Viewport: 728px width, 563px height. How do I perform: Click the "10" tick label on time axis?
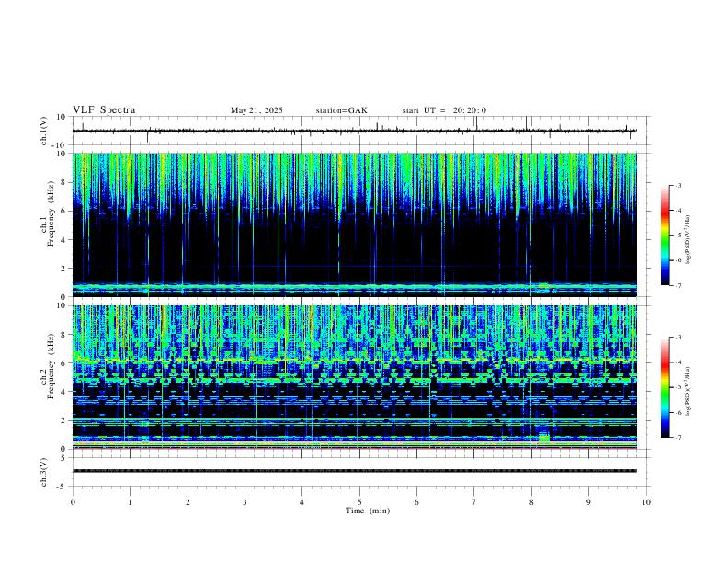coord(646,502)
